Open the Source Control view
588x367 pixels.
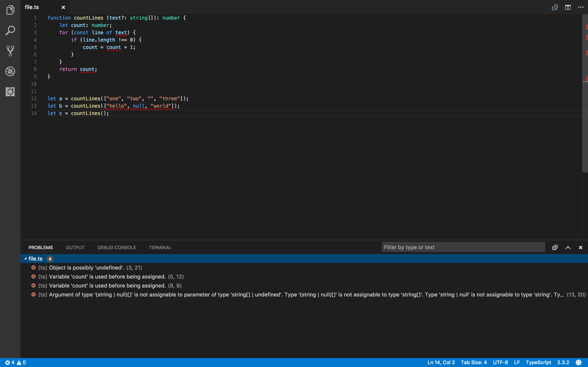click(10, 51)
